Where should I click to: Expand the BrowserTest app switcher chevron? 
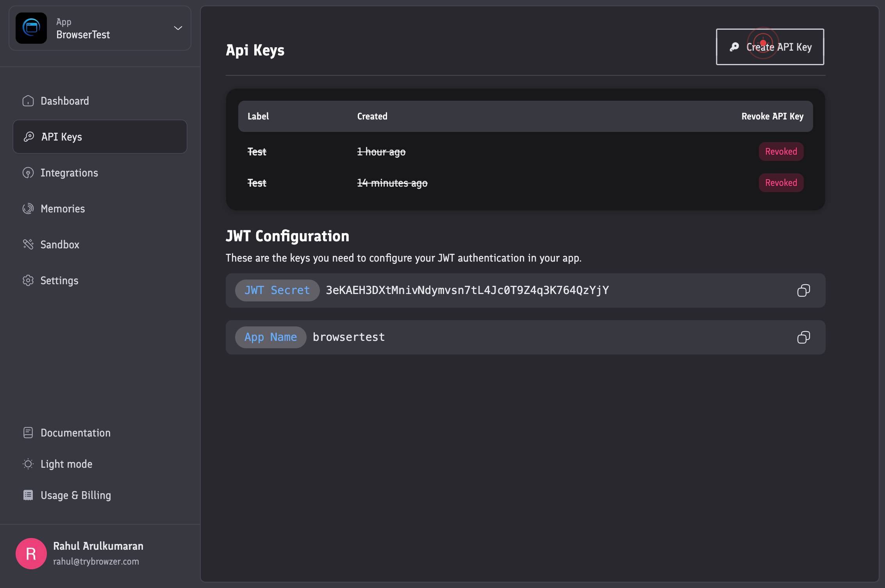(178, 28)
